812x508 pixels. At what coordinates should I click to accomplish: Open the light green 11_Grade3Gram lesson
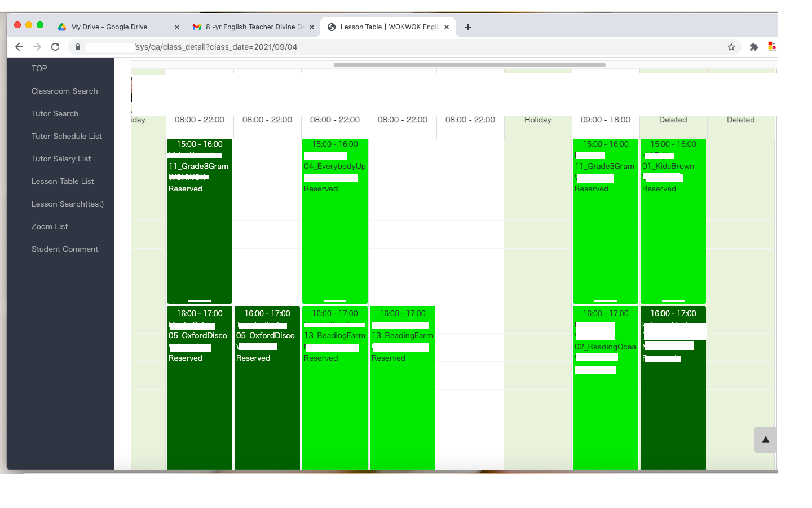click(x=606, y=221)
